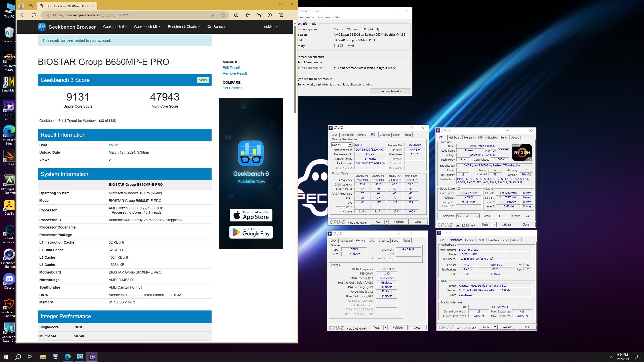
Task: Click the browser address bar URL
Action: [91, 15]
